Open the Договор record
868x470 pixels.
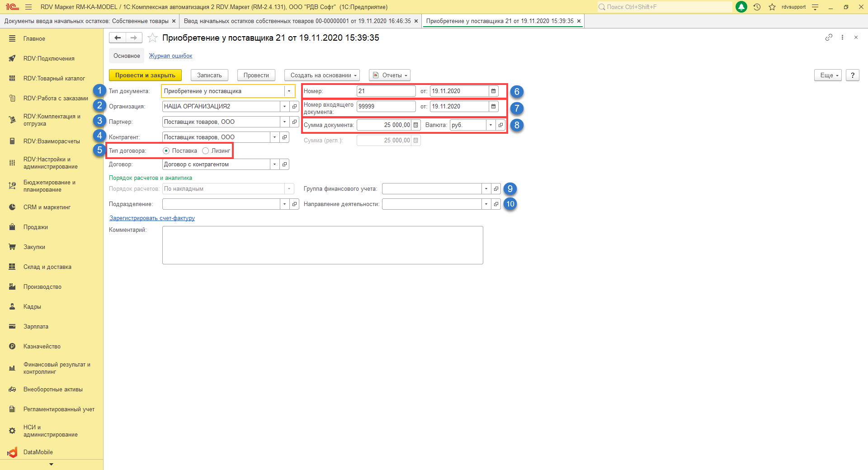click(284, 164)
